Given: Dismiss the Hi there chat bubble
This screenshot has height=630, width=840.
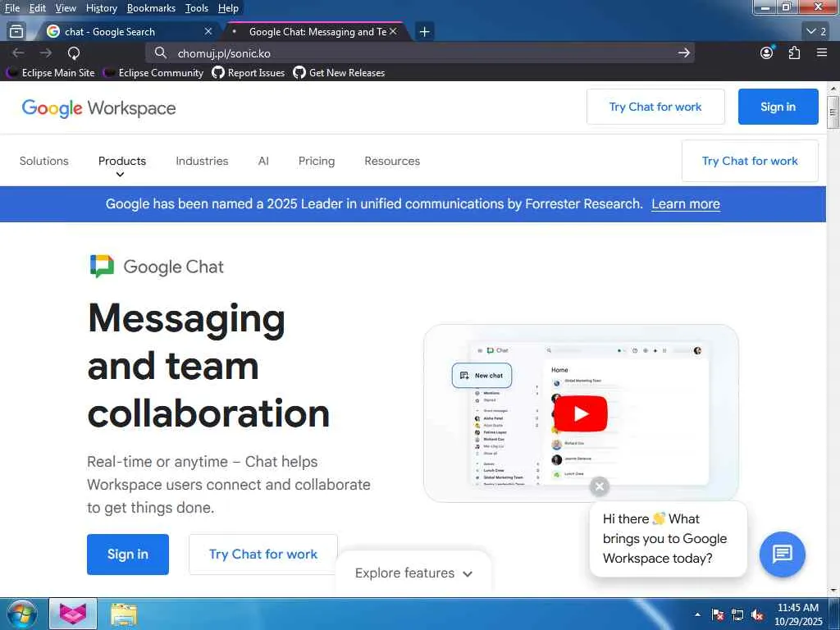Looking at the screenshot, I should click(600, 486).
